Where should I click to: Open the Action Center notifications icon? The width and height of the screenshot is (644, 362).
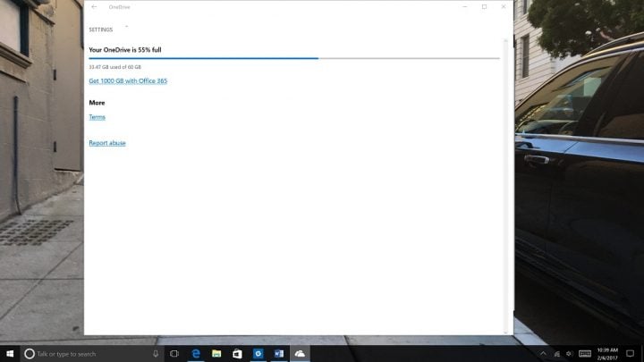630,354
